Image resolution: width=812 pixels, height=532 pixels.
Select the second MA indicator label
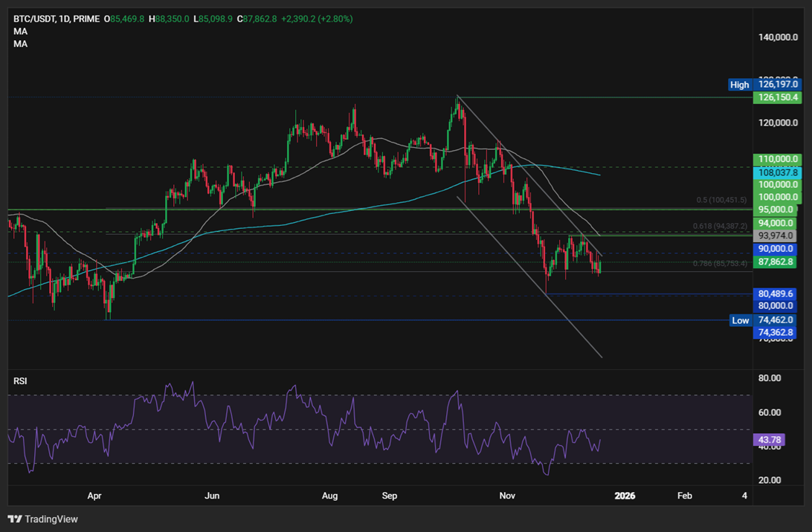click(x=20, y=43)
